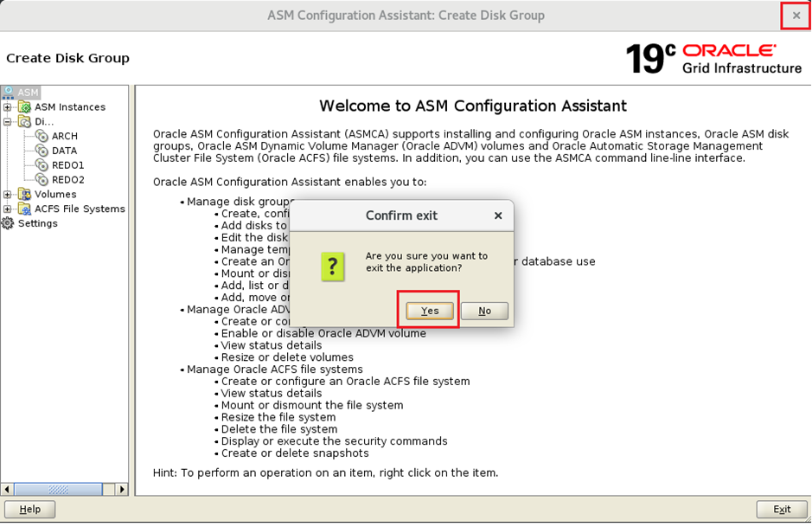This screenshot has height=527, width=812.
Task: Select the Volumes label in tree
Action: [x=55, y=194]
